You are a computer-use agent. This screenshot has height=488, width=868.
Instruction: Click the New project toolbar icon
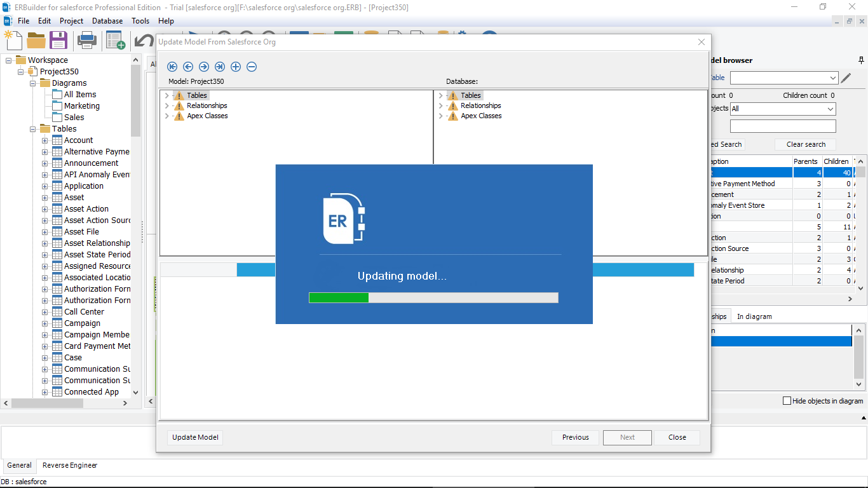pyautogui.click(x=13, y=40)
